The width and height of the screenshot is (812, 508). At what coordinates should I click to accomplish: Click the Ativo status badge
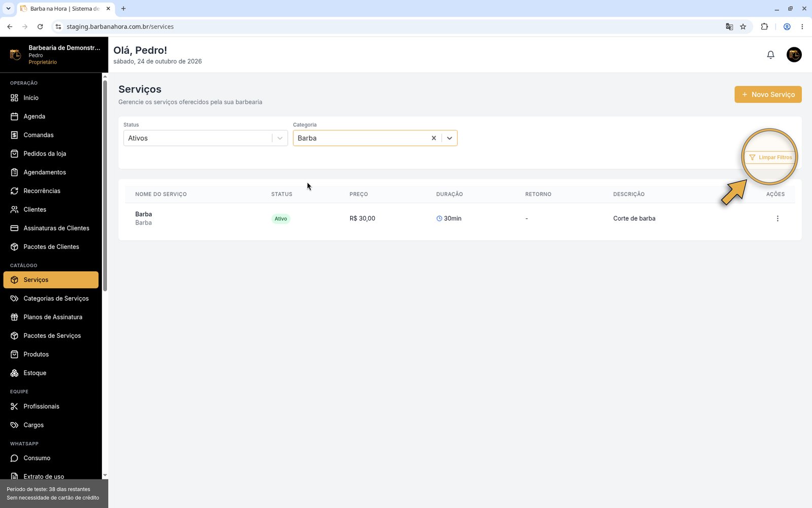(x=281, y=219)
